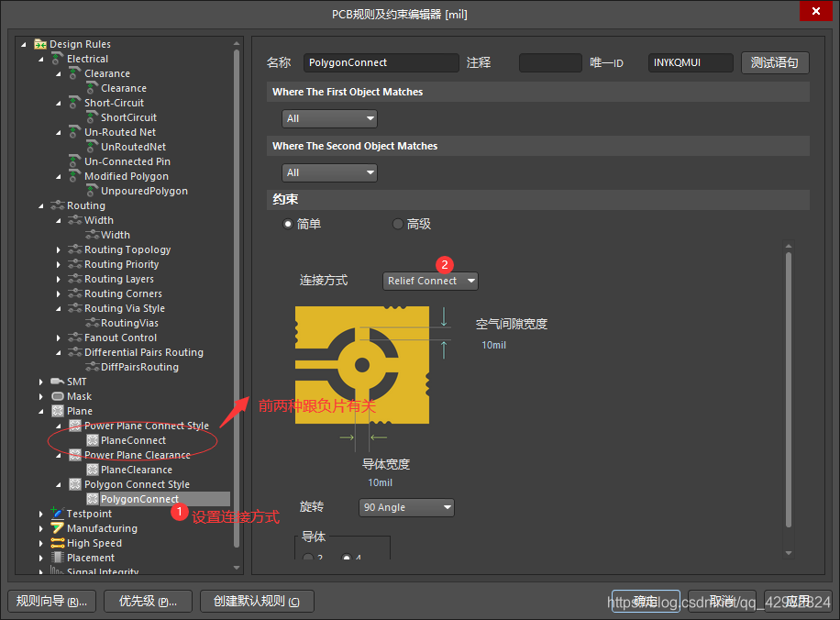Open the first object matches All dropdown
Image resolution: width=840 pixels, height=620 pixels.
point(329,118)
